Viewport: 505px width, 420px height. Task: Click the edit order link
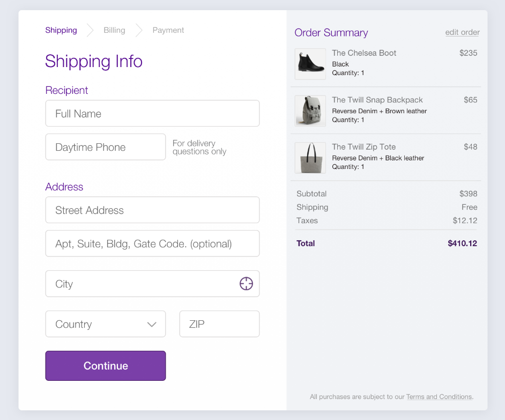[462, 32]
